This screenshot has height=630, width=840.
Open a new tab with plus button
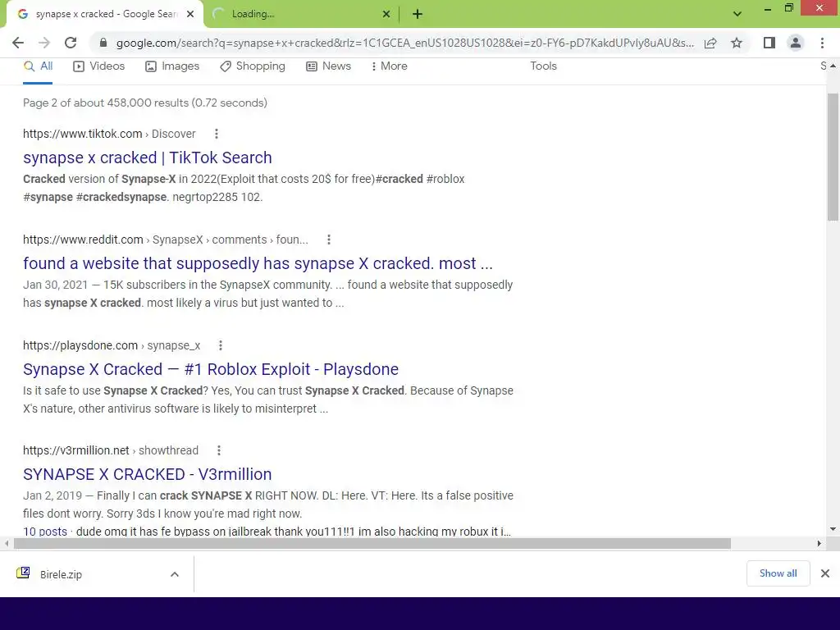point(418,15)
